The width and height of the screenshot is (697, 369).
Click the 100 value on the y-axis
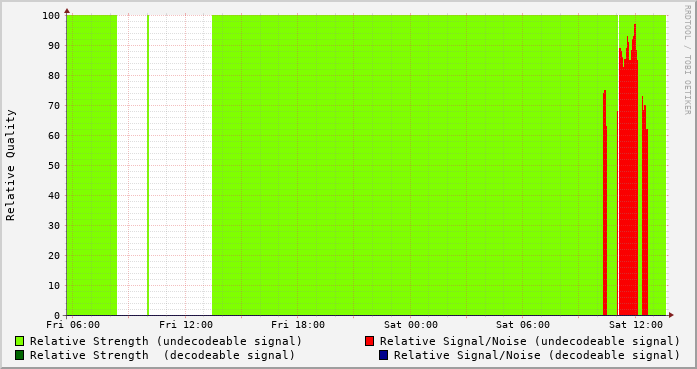pos(51,16)
